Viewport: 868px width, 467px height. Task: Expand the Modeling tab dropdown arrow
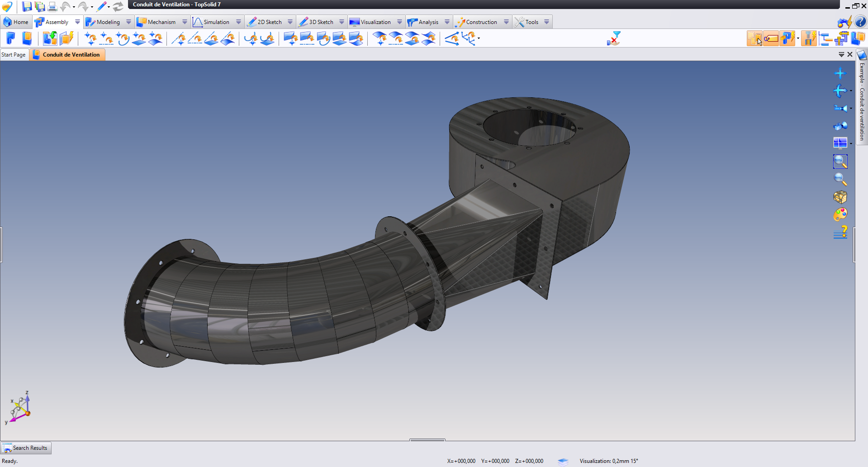128,22
